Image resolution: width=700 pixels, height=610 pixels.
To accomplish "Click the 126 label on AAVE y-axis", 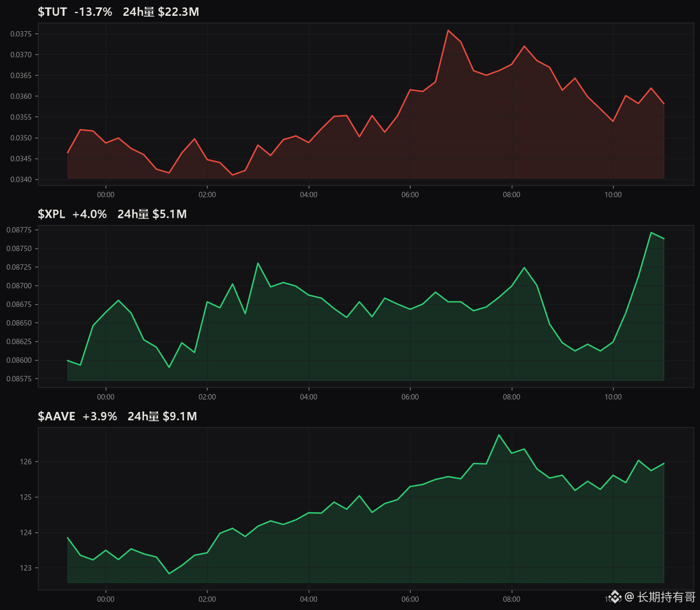I will (x=26, y=462).
